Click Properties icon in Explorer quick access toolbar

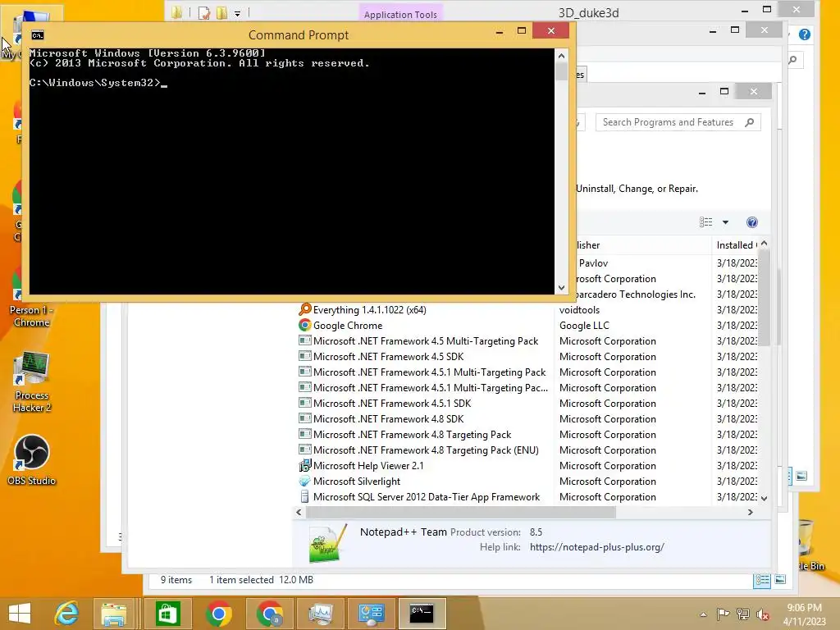(204, 13)
